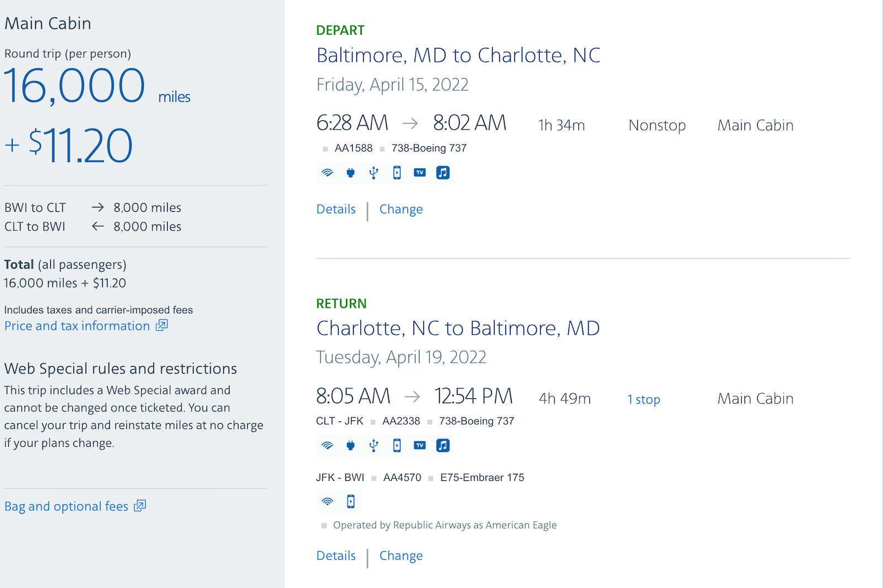Viewport: 883px width, 588px height.
Task: Select the phone entertainment icon for flight AA4570
Action: coord(350,501)
